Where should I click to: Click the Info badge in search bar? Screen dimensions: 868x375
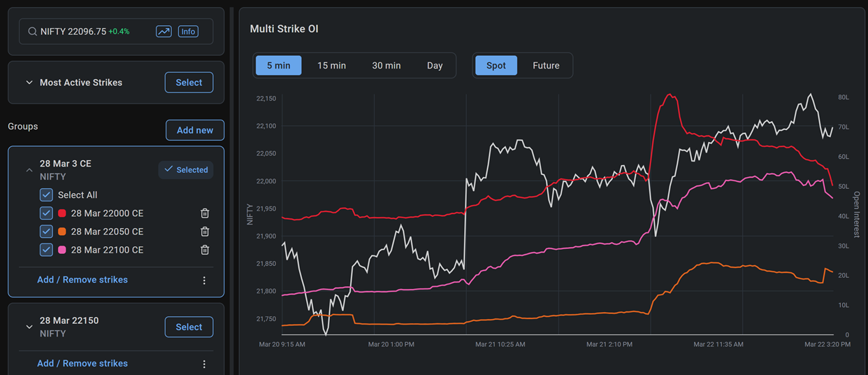[188, 31]
